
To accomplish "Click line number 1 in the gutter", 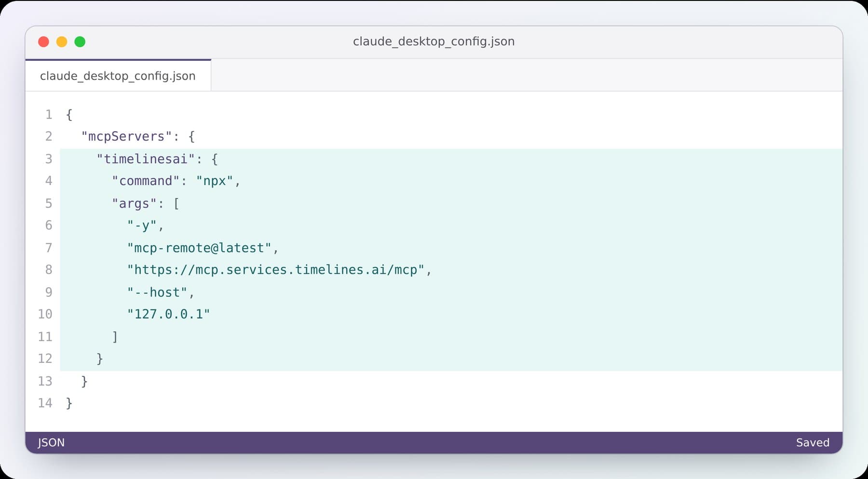I will 49,115.
